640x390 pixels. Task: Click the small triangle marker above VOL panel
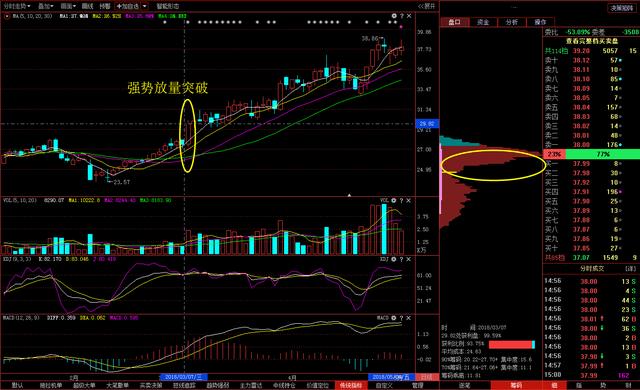click(x=349, y=195)
